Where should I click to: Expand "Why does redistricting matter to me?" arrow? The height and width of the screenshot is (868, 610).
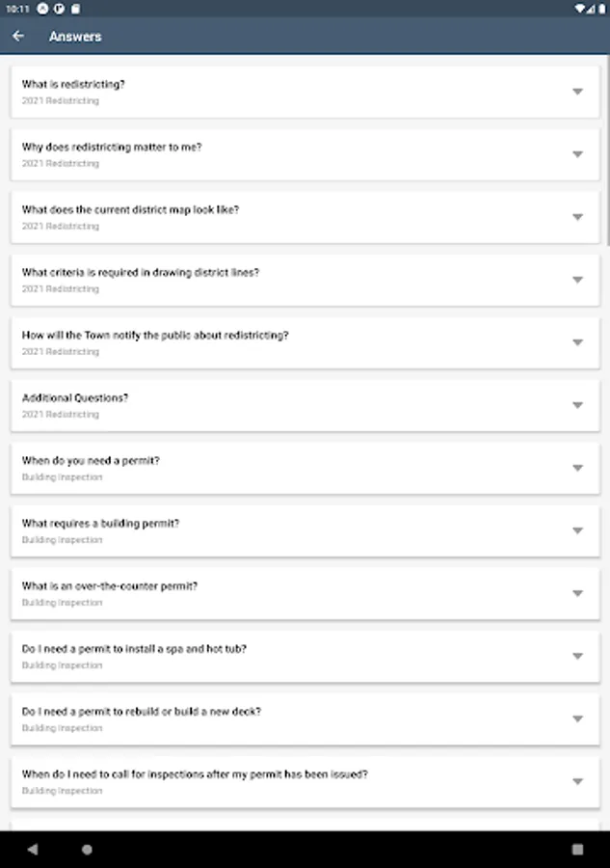(577, 154)
